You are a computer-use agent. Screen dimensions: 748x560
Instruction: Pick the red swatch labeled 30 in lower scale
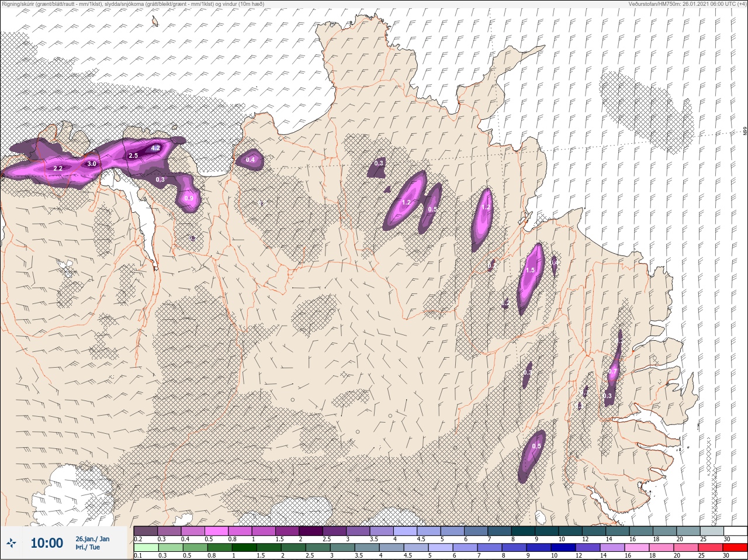(x=735, y=548)
